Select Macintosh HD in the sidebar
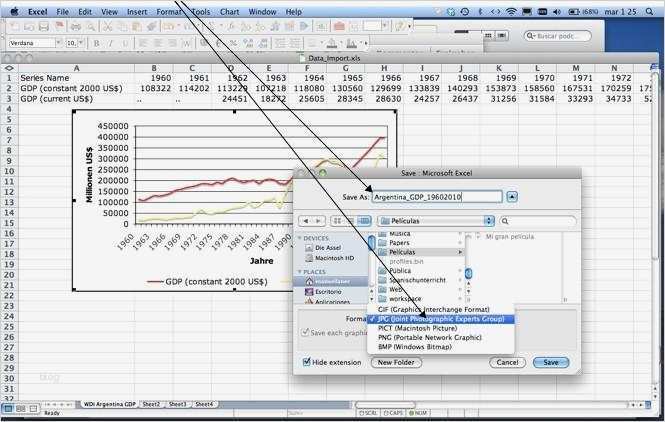The width and height of the screenshot is (665, 422). coord(330,258)
